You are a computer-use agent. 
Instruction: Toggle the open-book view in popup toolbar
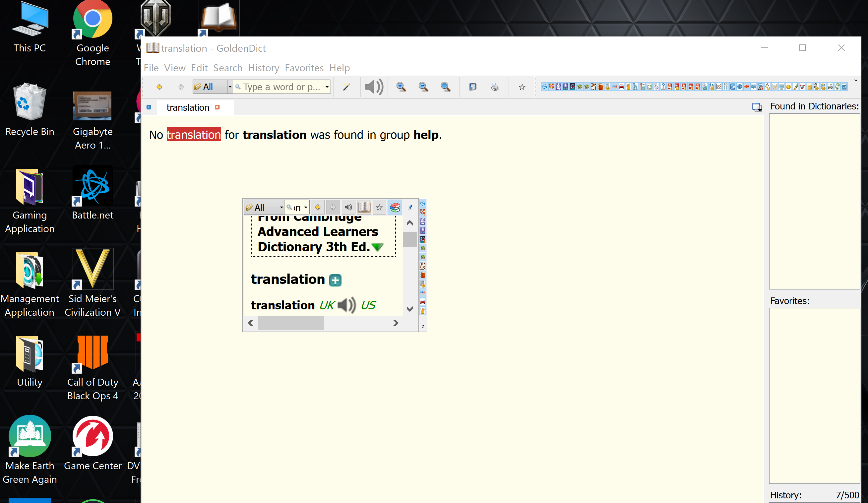[x=364, y=207]
